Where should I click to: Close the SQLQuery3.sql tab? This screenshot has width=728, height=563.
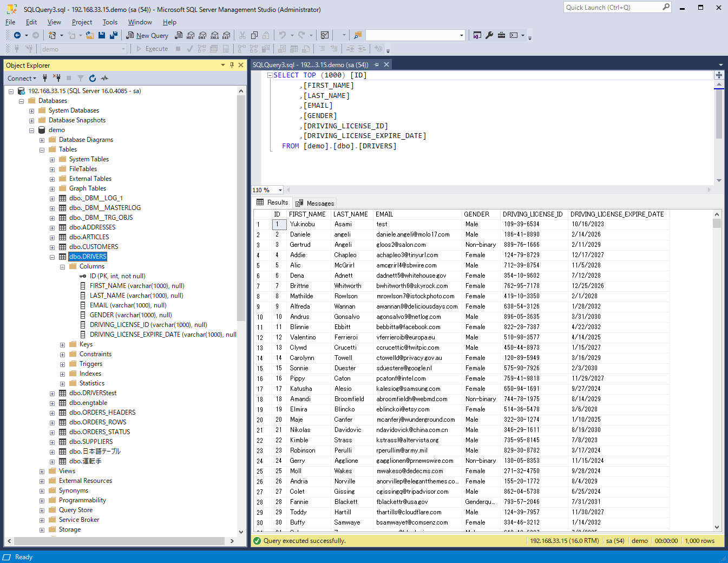pos(386,65)
